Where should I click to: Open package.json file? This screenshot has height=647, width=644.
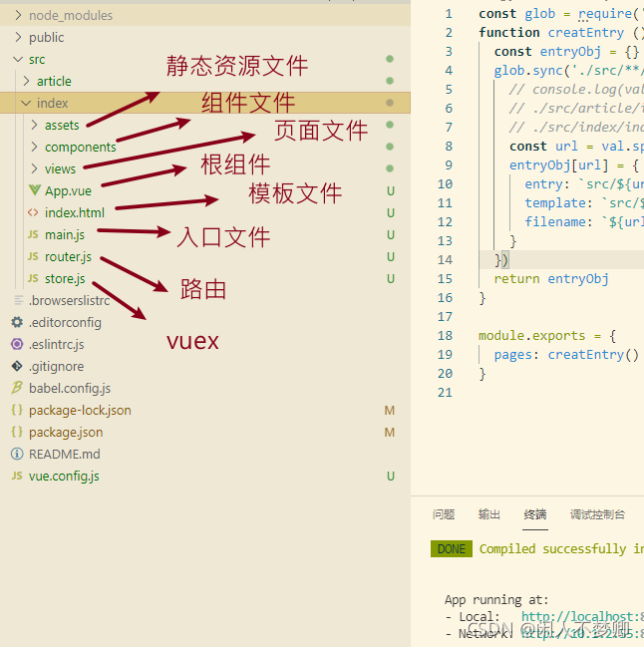click(66, 432)
